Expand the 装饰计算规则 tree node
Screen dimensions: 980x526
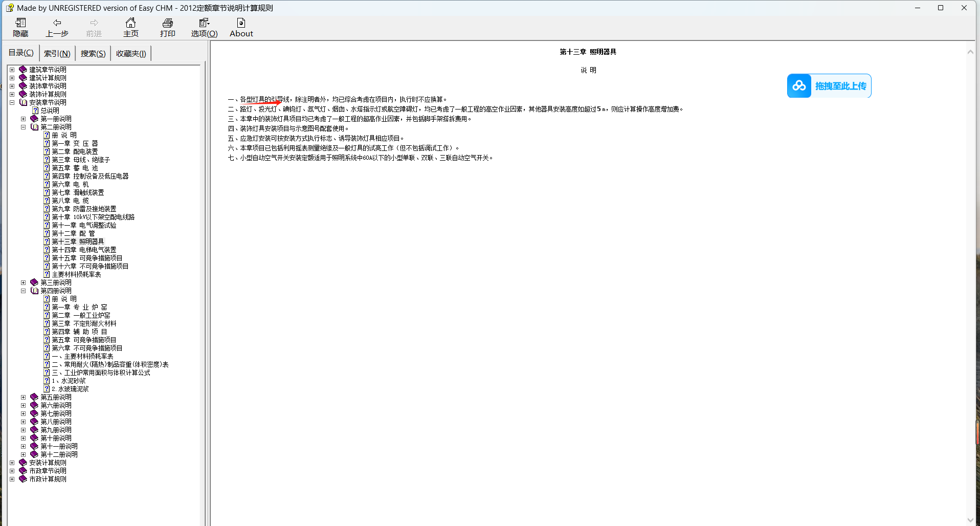[12, 94]
